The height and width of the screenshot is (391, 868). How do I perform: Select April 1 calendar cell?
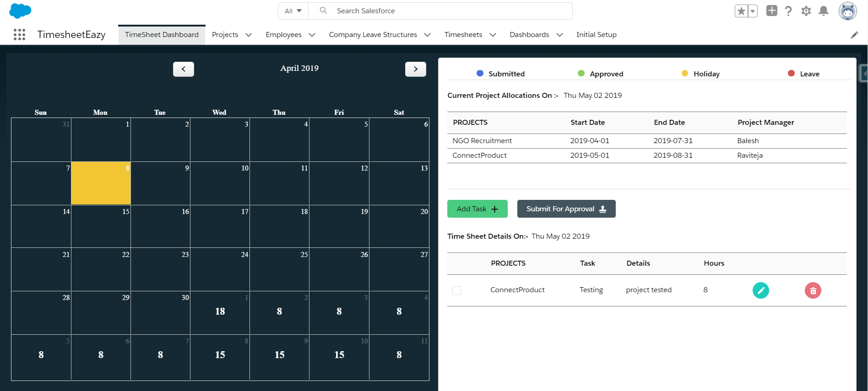tap(101, 139)
